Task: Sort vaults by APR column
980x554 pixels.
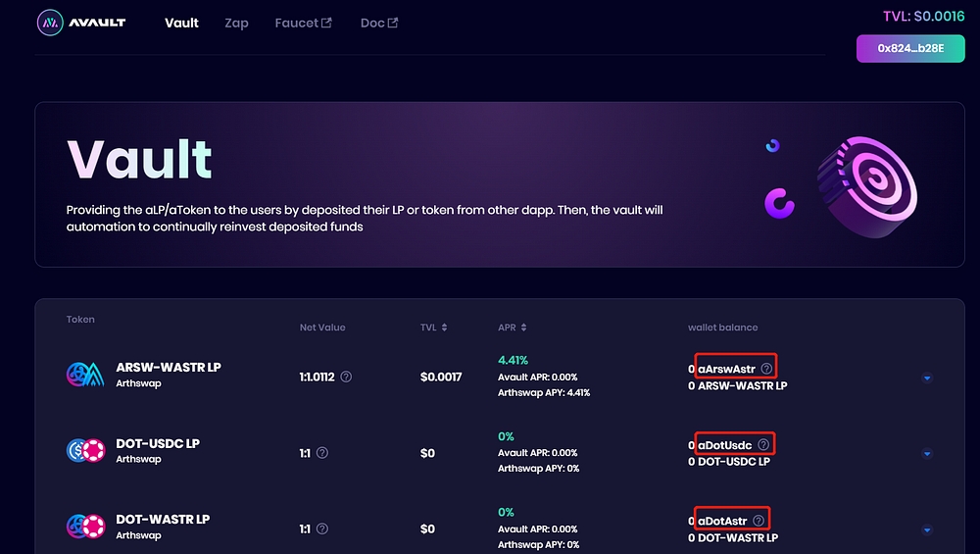Action: pos(513,327)
